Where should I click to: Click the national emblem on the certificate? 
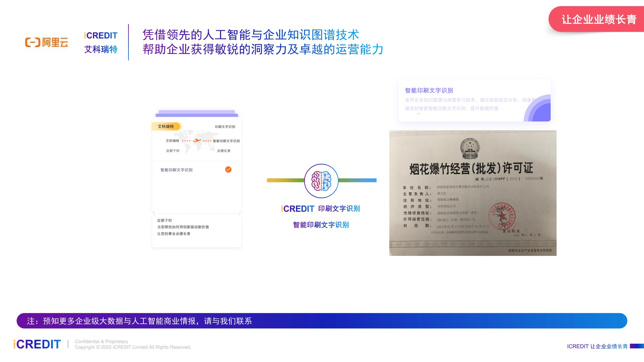pyautogui.click(x=470, y=149)
